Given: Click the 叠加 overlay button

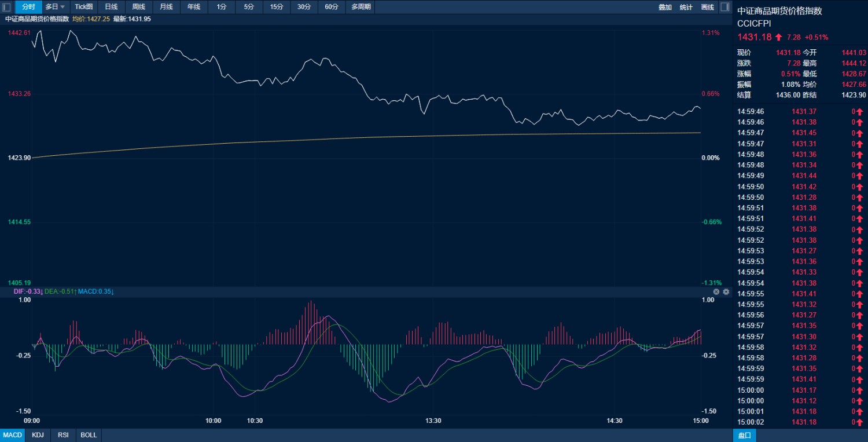Looking at the screenshot, I should (665, 7).
